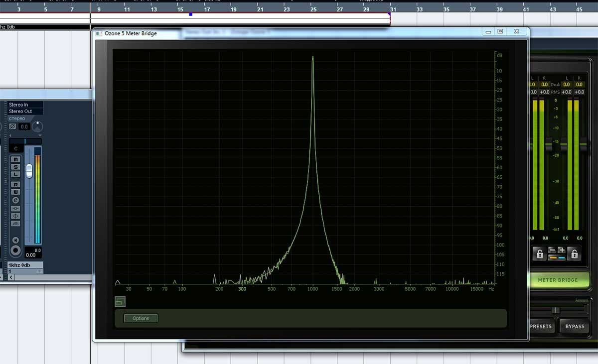Image resolution: width=598 pixels, height=364 pixels.
Task: Toggle sends bypass icon on channel strip
Action: click(x=16, y=224)
